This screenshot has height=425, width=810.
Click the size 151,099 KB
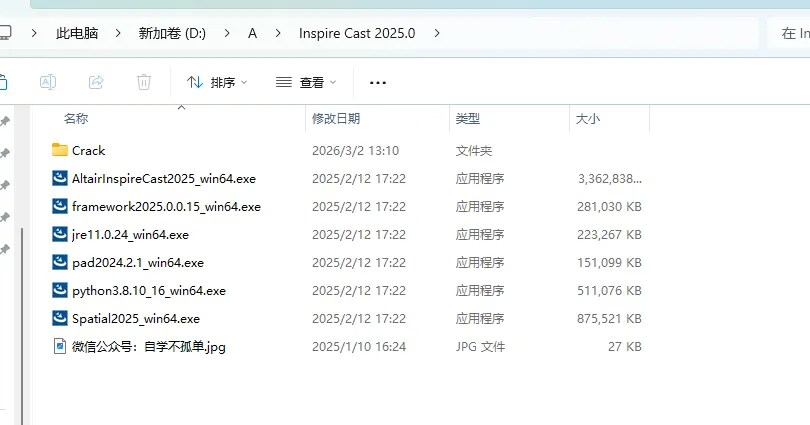click(x=609, y=262)
